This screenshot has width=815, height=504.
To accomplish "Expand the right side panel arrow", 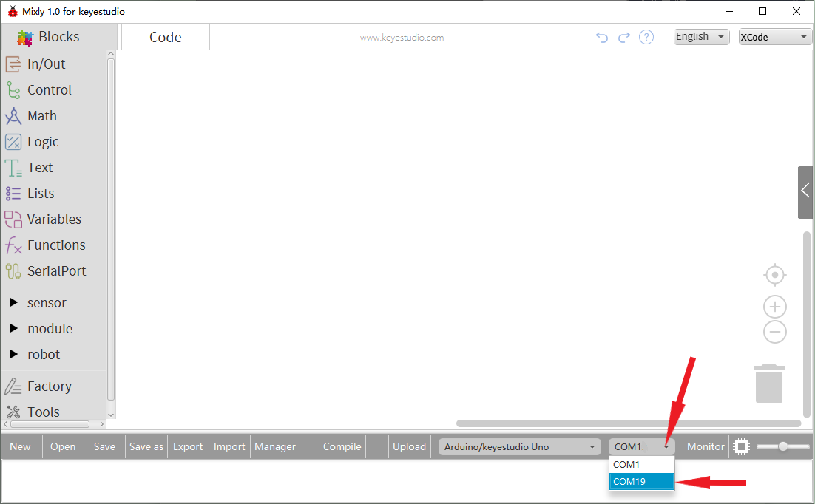I will click(805, 191).
